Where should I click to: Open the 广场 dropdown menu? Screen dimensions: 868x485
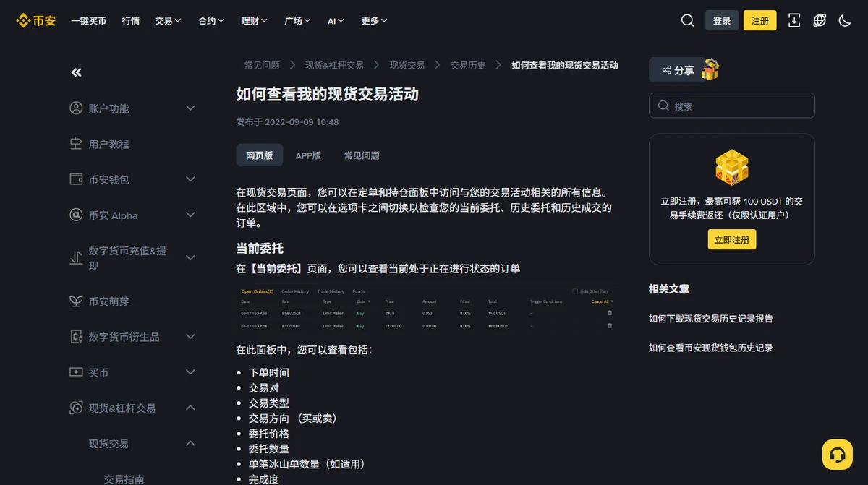[x=298, y=21]
